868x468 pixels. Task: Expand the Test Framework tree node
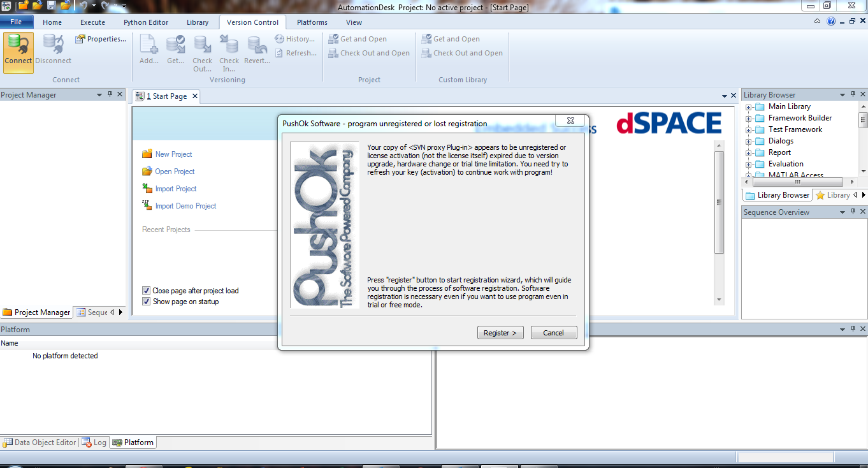coord(749,130)
